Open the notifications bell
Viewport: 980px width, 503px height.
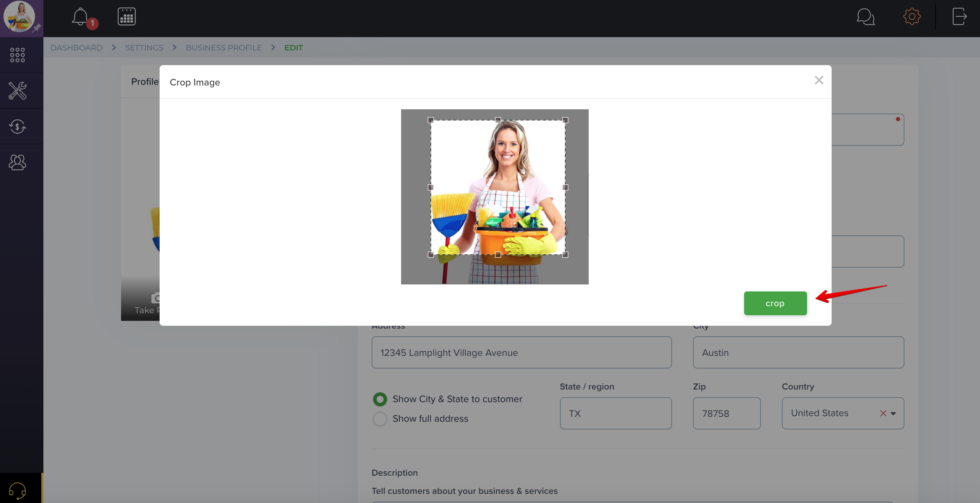coord(80,17)
